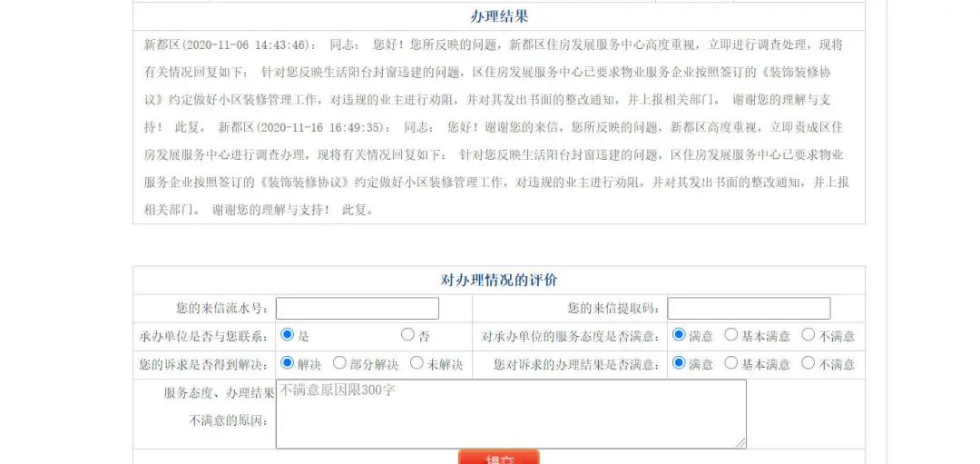Click the 对办理情况的评价 section heading

[498, 280]
